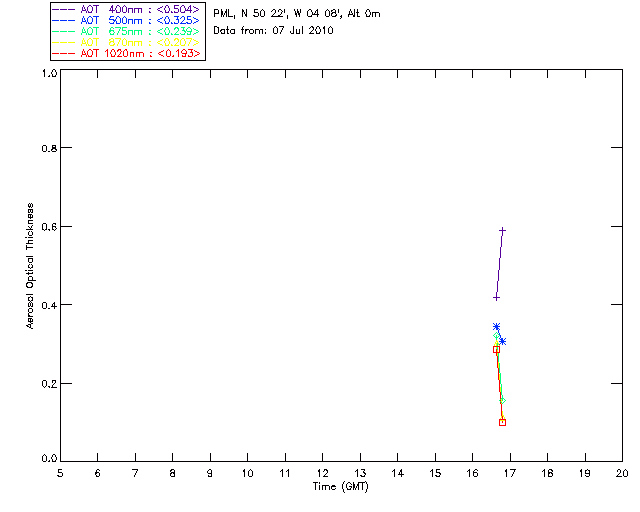
Task: Click the AOT 400nm legend entry
Action: [x=126, y=9]
